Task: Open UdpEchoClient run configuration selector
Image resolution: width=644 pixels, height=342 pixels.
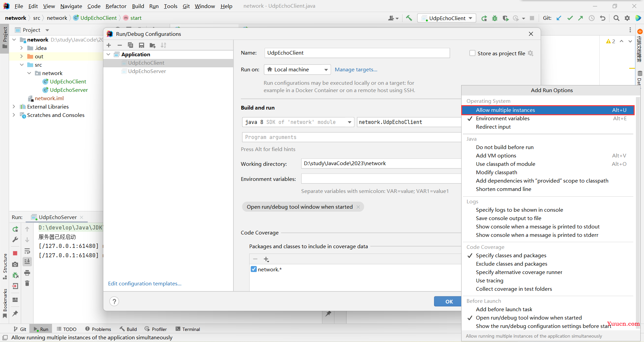Action: tap(447, 18)
